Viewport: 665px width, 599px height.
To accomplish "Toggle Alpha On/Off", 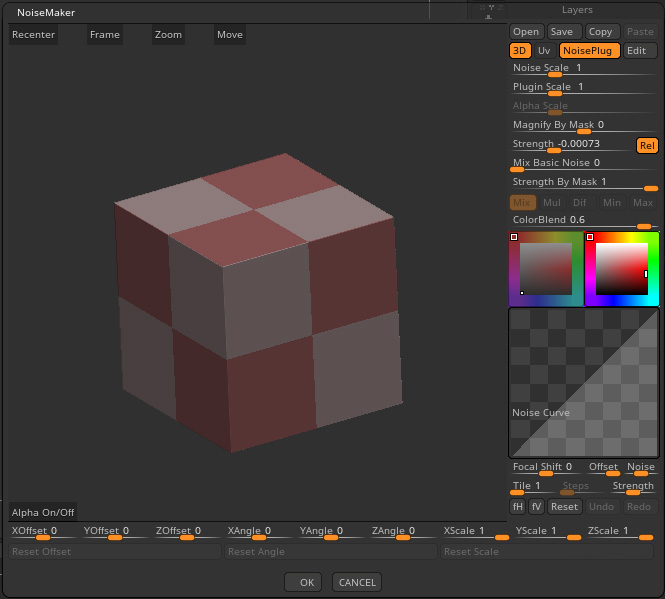I will click(43, 513).
